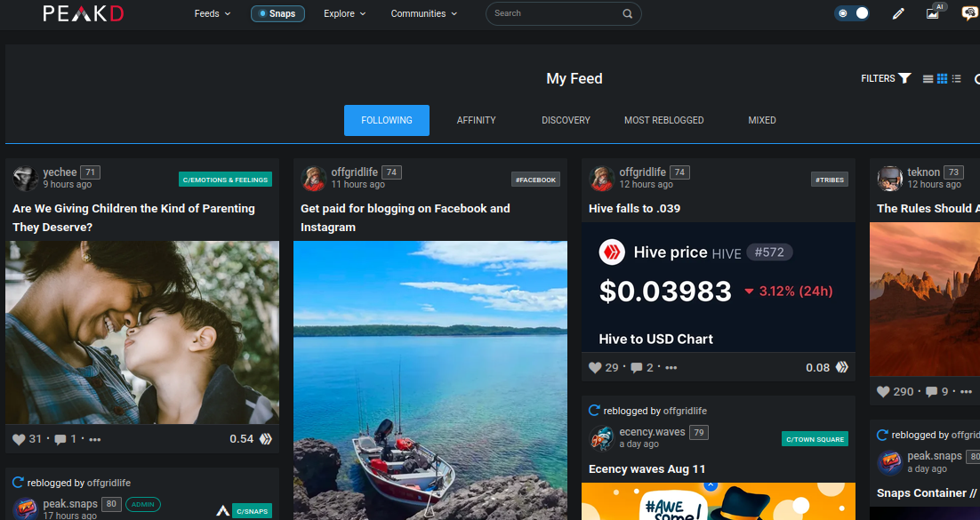Viewport: 980px width, 520px height.
Task: Expand the Feeds dropdown menu
Action: pyautogui.click(x=213, y=13)
